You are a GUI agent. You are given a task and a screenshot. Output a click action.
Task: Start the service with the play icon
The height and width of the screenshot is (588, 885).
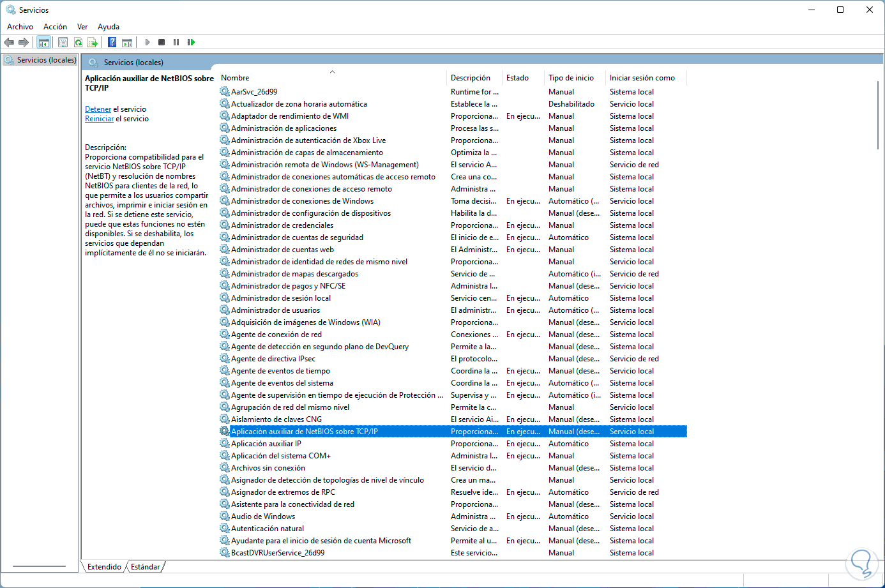click(147, 42)
